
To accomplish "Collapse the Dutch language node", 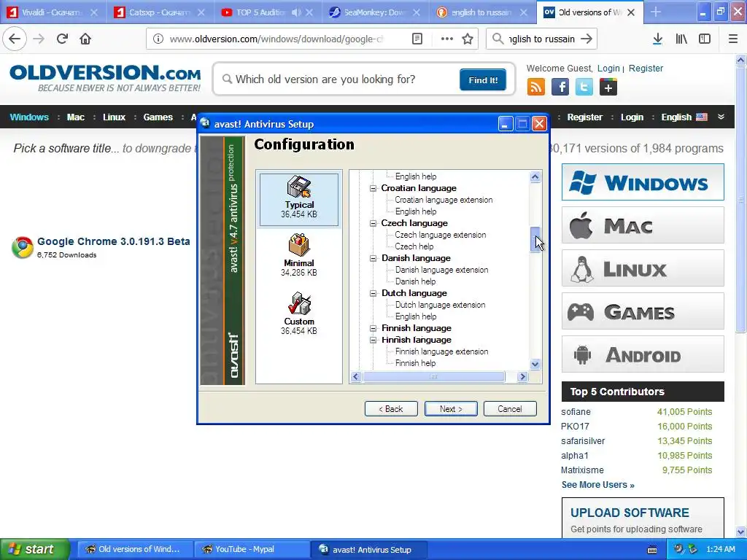I will click(x=373, y=293).
